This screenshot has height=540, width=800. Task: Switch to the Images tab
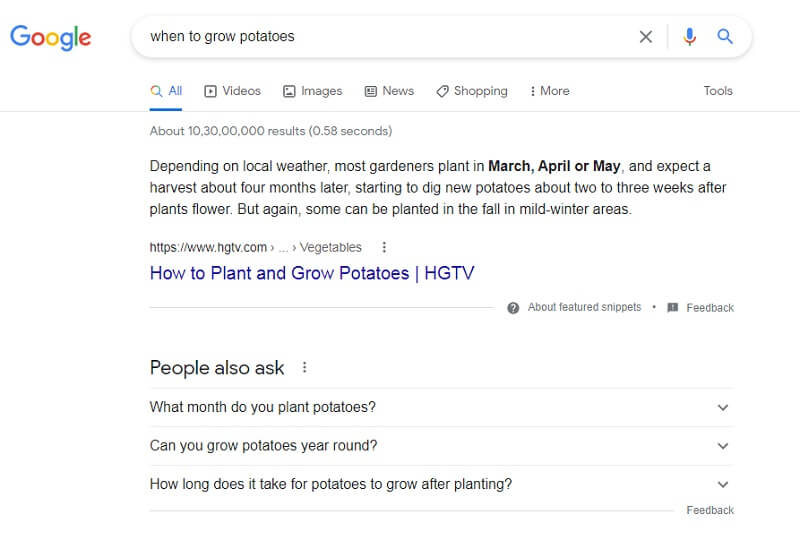312,91
